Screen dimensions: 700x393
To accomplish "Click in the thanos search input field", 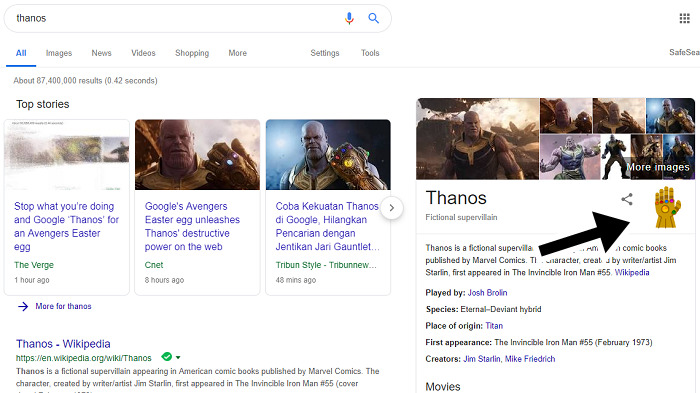I will 174,18.
